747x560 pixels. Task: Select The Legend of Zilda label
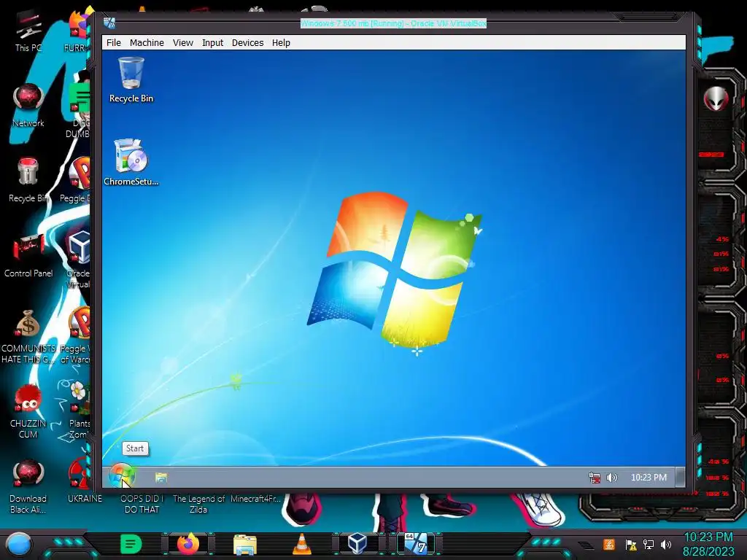click(198, 504)
